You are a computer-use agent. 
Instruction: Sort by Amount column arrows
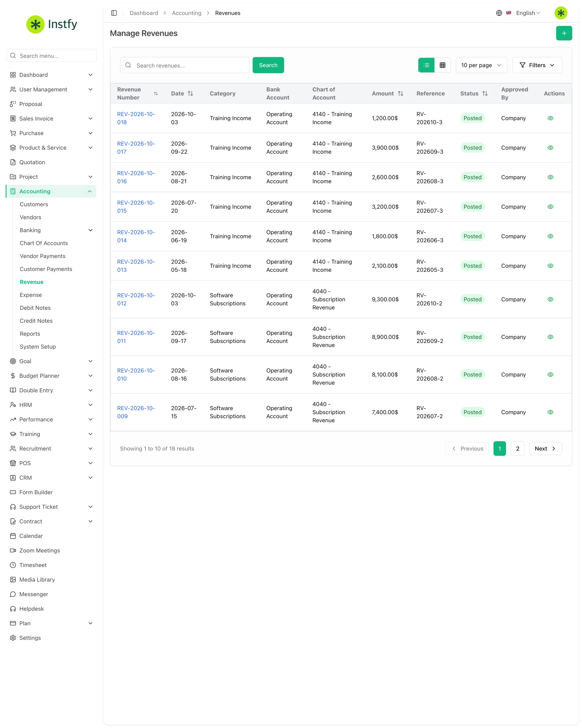tap(400, 94)
